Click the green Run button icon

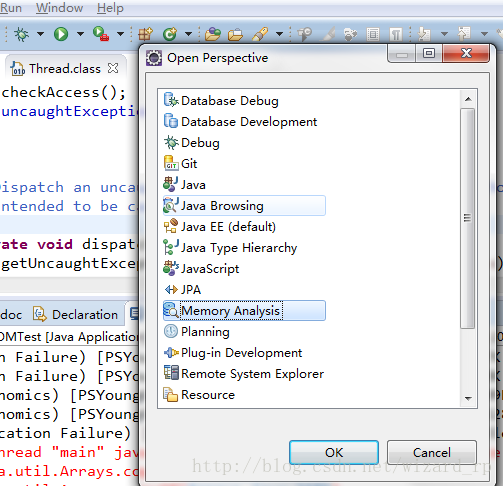pos(61,34)
